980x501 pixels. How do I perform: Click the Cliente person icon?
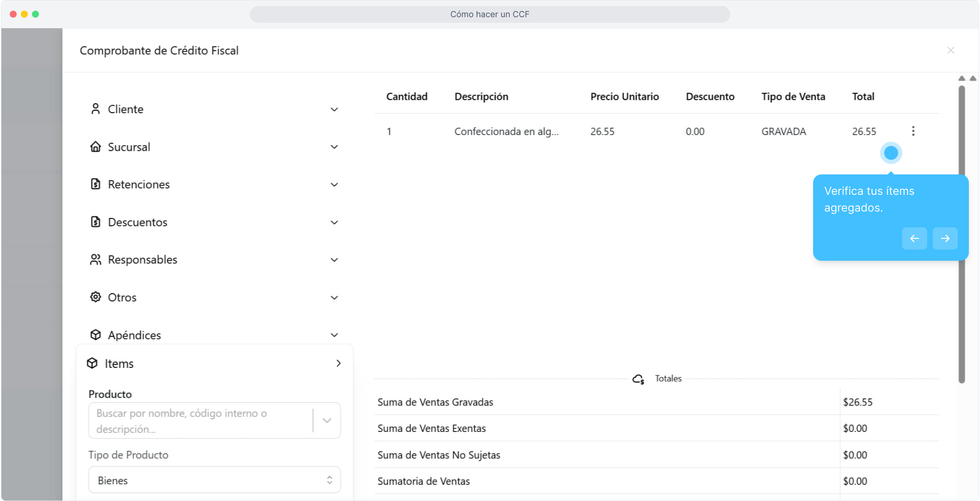point(95,109)
